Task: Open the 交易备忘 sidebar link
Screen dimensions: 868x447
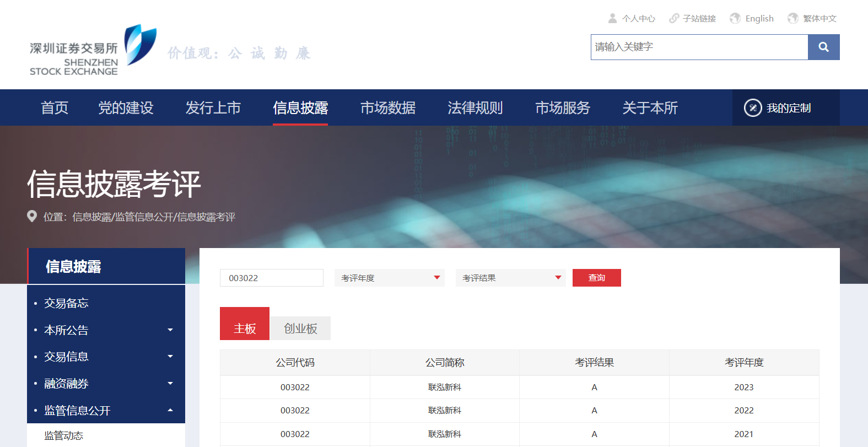Action: (66, 303)
